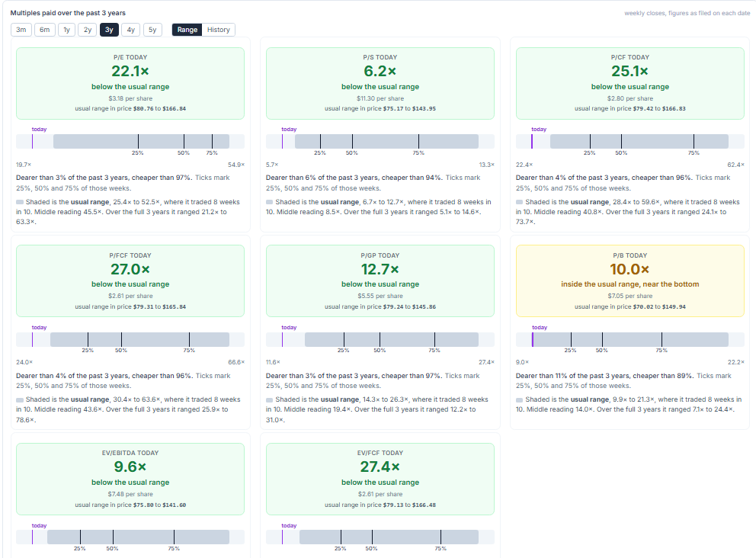Click the EV/FCF today 27.4× value
This screenshot has height=558, width=756.
[380, 467]
